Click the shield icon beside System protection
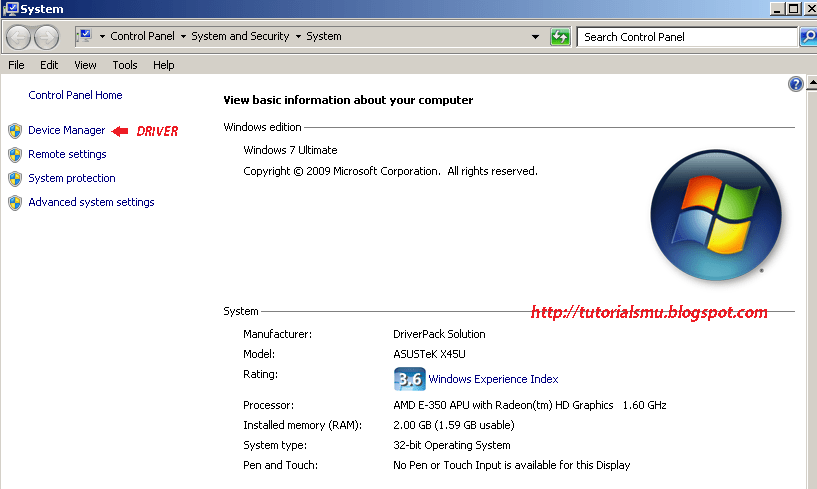The image size is (817, 489). pyautogui.click(x=15, y=179)
